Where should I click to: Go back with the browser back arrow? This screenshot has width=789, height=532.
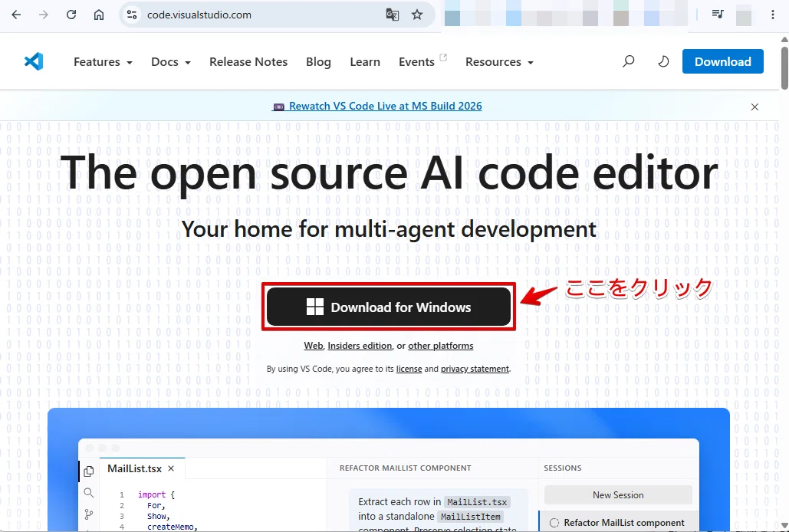point(16,15)
